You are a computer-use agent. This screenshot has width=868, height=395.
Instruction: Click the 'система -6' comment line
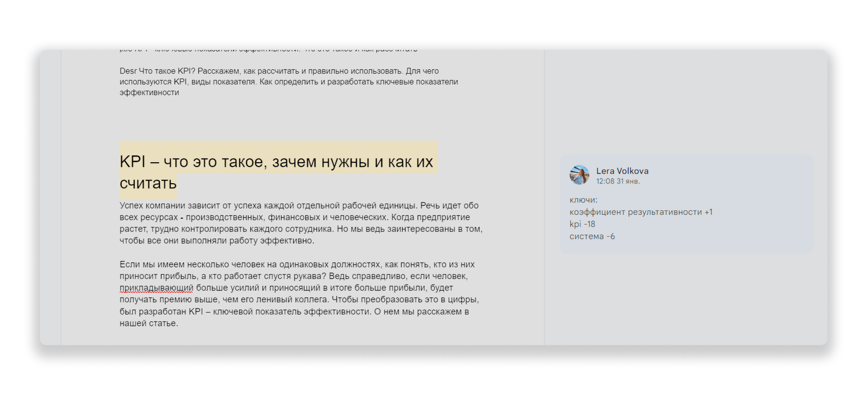click(592, 237)
